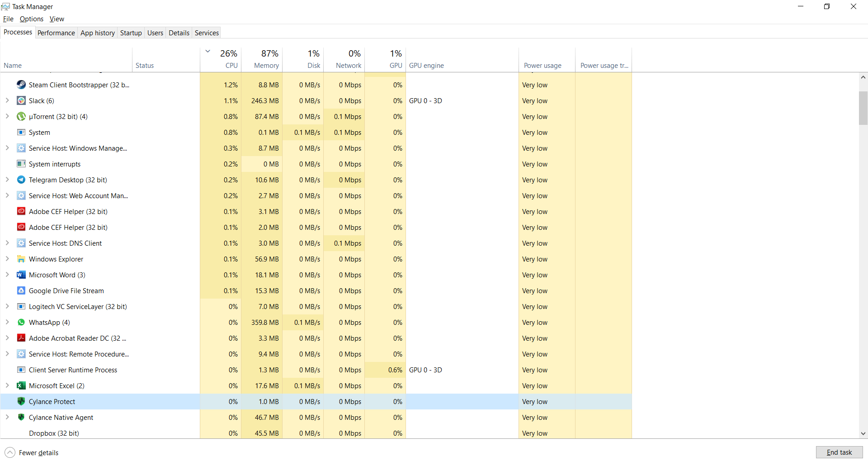Image resolution: width=868 pixels, height=466 pixels.
Task: Switch to the Startup tab
Action: (x=131, y=33)
